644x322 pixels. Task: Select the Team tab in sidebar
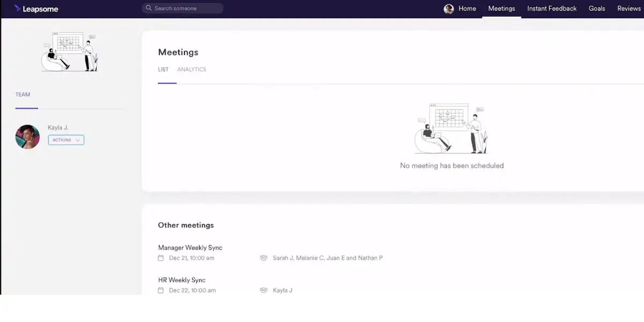click(x=23, y=94)
